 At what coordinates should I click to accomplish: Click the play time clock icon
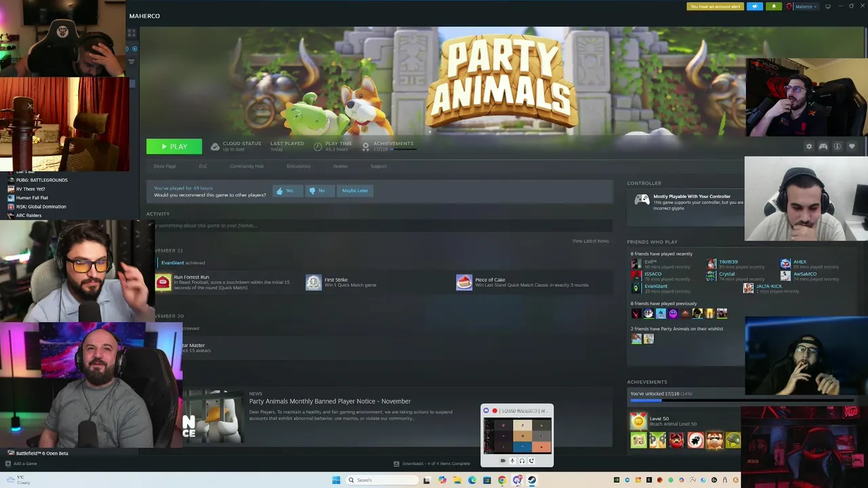tap(317, 146)
